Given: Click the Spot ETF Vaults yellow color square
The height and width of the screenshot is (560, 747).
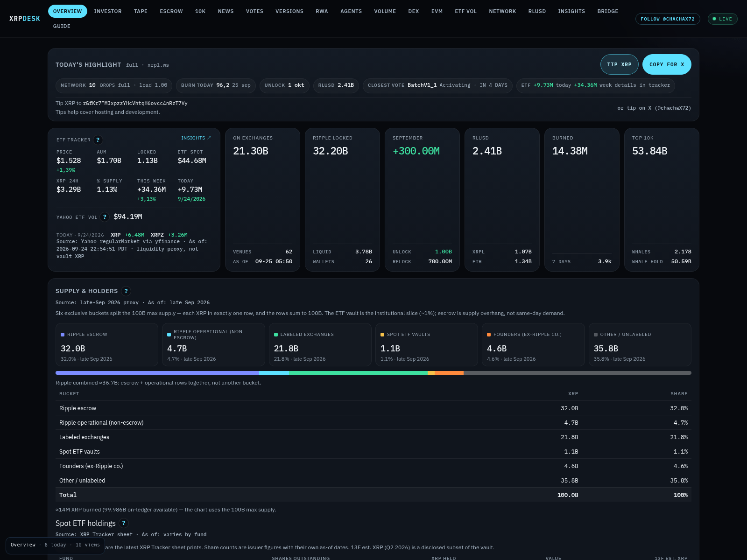Looking at the screenshot, I should (x=382, y=335).
